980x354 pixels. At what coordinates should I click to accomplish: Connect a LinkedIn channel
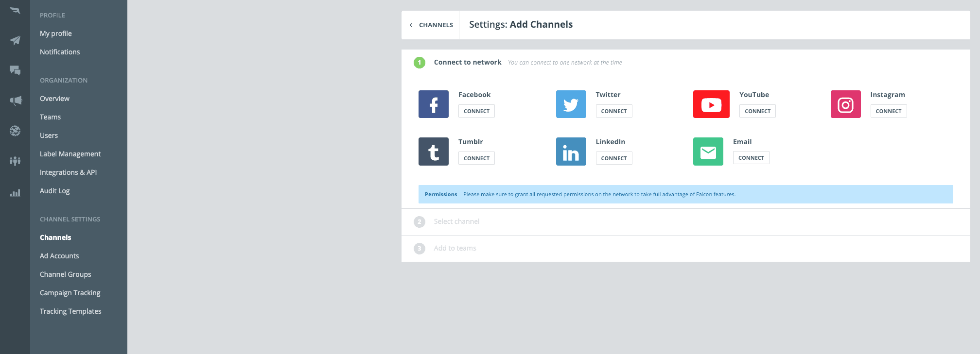coord(614,158)
